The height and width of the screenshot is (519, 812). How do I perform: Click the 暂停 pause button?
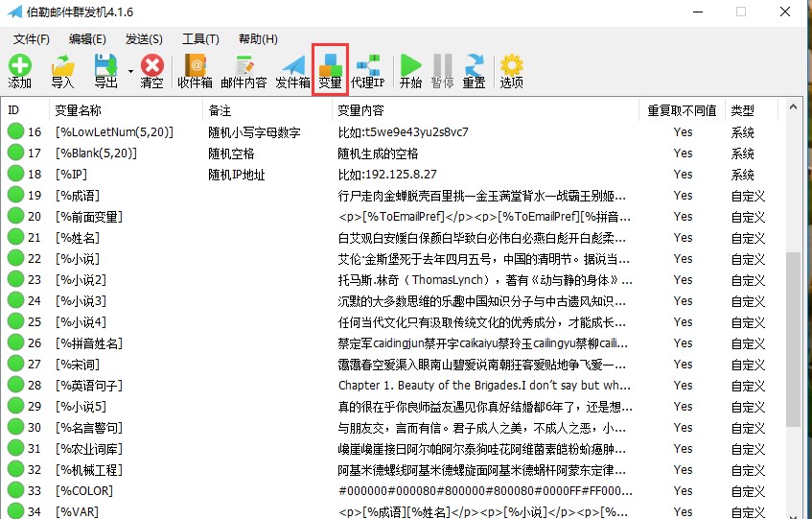pos(442,71)
